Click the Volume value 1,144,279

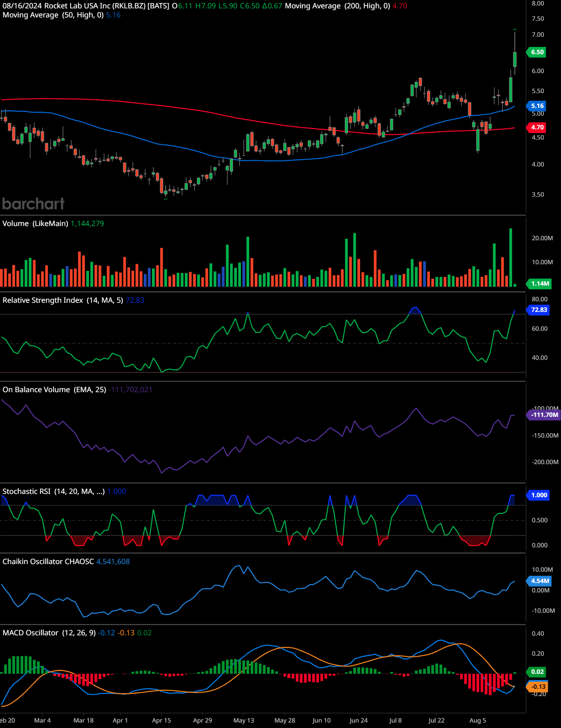[x=87, y=224]
